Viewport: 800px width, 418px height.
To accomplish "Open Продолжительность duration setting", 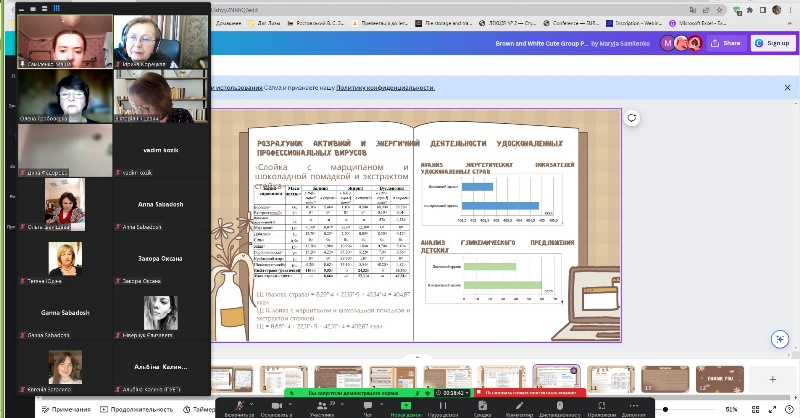I will tap(137, 409).
